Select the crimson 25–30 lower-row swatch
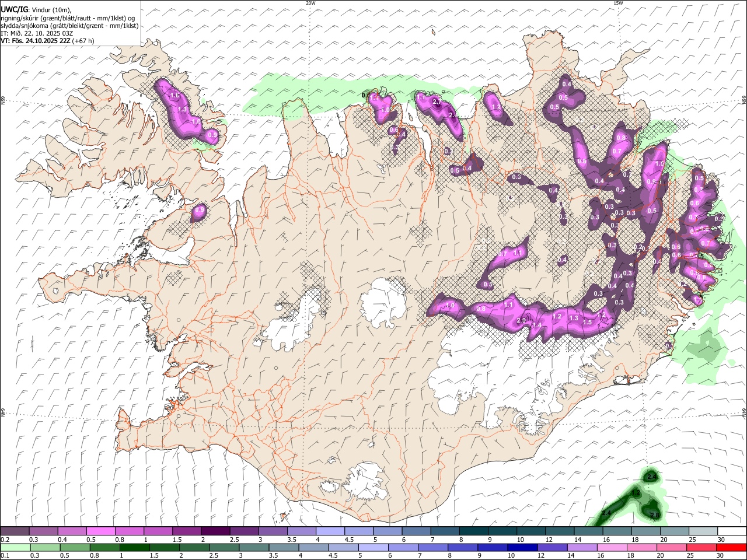Image resolution: width=747 pixels, height=560 pixels. click(701, 548)
